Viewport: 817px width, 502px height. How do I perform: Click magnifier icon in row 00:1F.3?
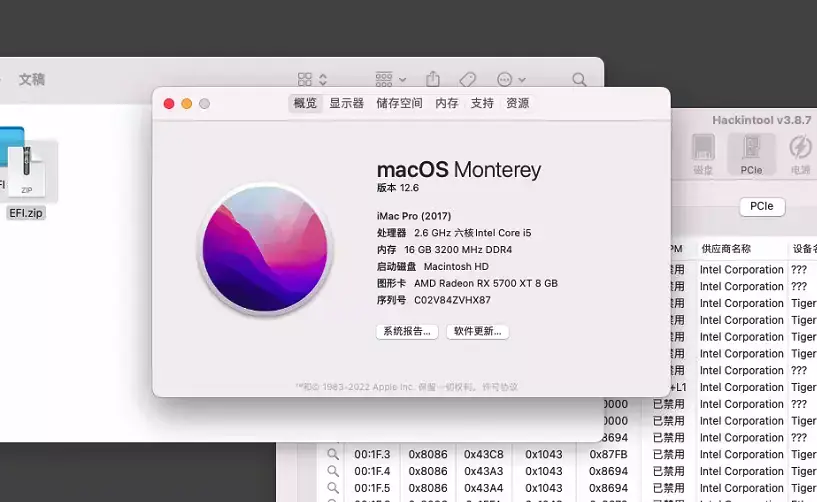333,454
